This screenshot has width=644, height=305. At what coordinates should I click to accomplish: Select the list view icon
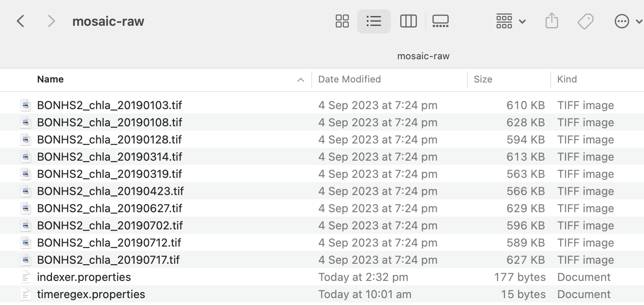[374, 21]
